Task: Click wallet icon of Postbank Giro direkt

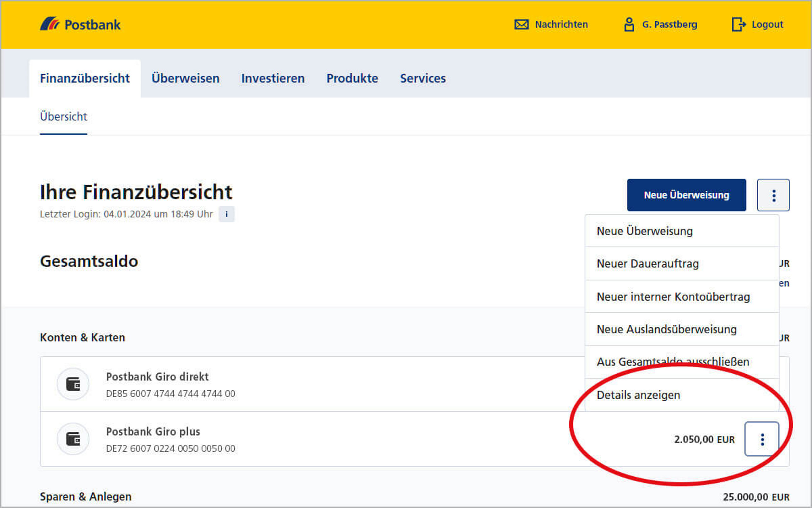Action: 73,384
